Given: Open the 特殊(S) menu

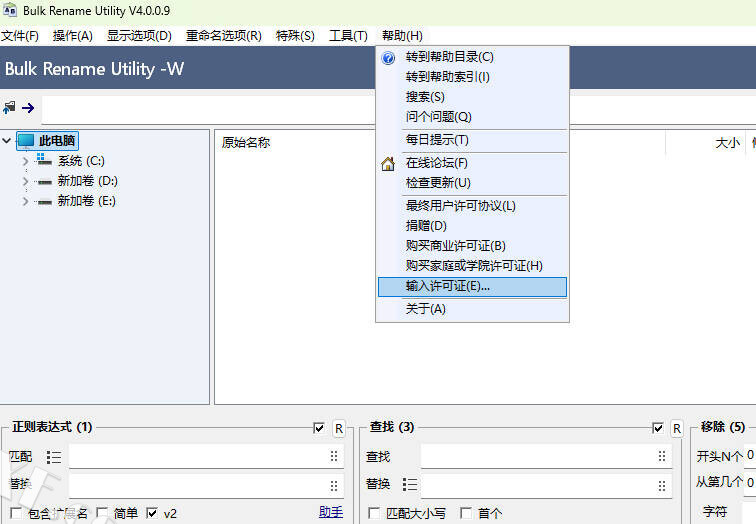Looking at the screenshot, I should pyautogui.click(x=295, y=36).
